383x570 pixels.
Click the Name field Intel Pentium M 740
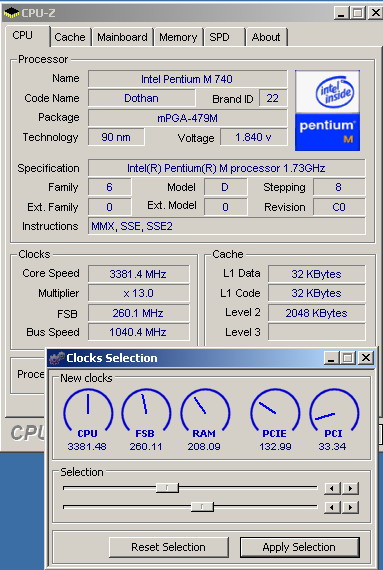(x=188, y=79)
